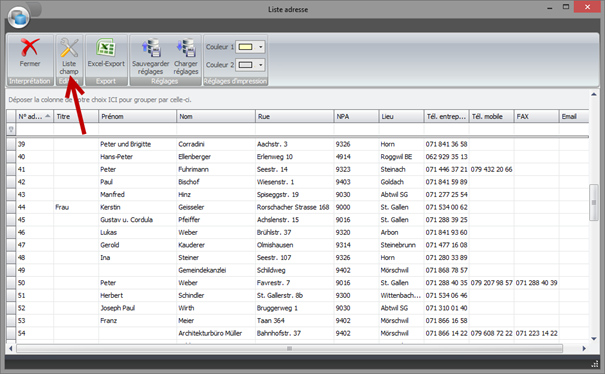
Task: Click the horizontal scrollbar right arrow
Action: (x=584, y=348)
